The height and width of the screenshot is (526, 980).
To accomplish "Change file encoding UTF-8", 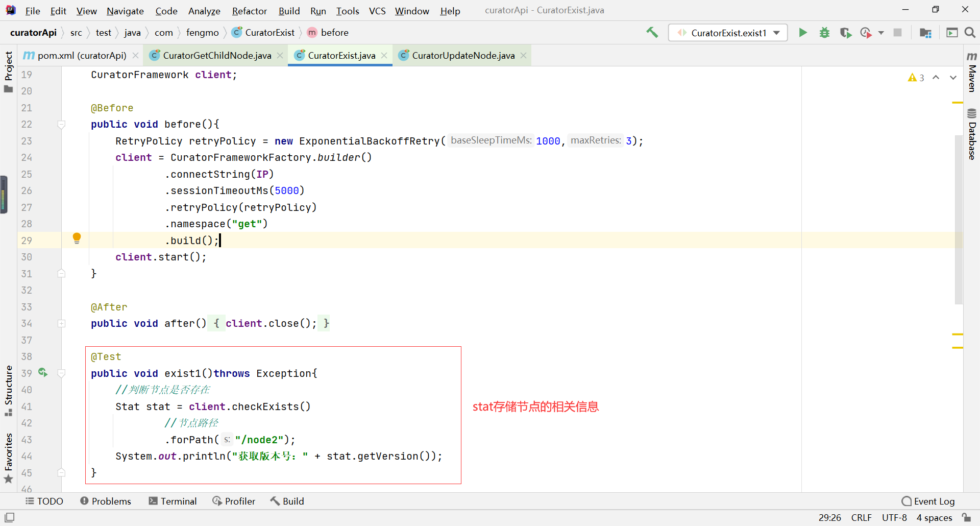I will pos(894,517).
